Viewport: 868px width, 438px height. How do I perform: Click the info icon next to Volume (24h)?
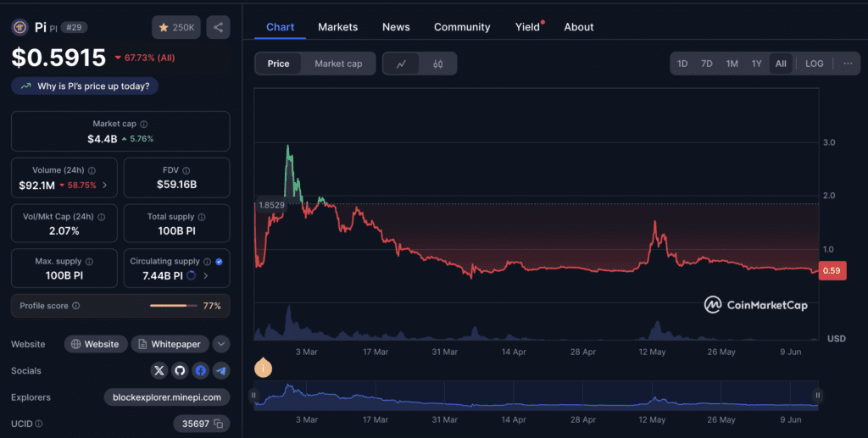tap(92, 171)
